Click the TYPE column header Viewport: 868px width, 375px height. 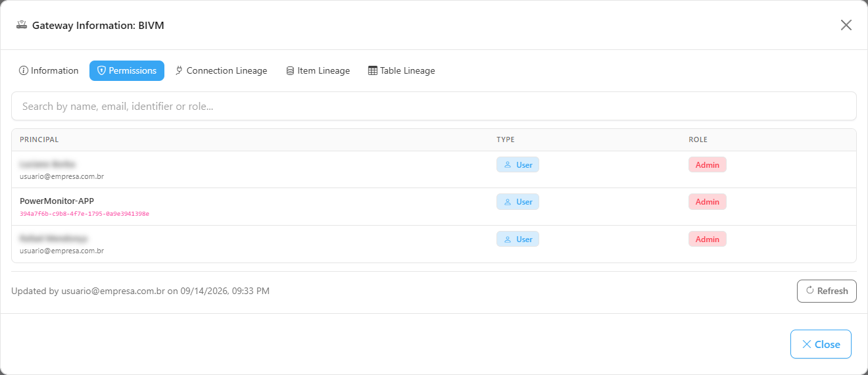506,139
